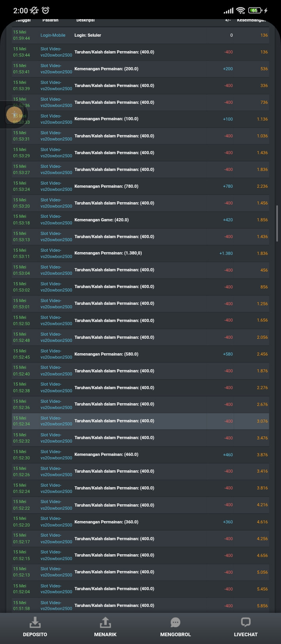Click the Deskripsi column header
281x644 pixels.
pos(85,20)
